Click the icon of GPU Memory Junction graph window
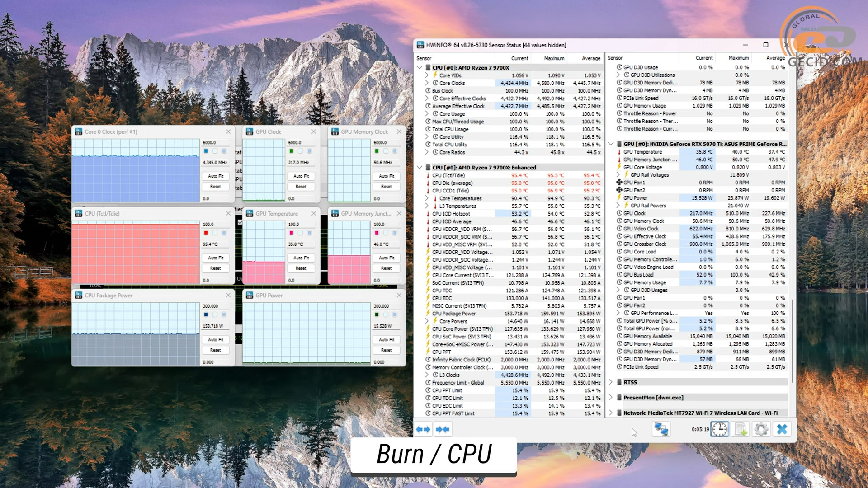Viewport: 868px width, 488px height. [x=335, y=214]
